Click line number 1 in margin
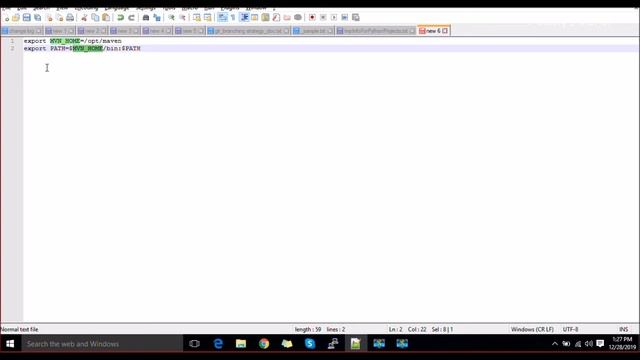This screenshot has height=360, width=640. [x=12, y=41]
